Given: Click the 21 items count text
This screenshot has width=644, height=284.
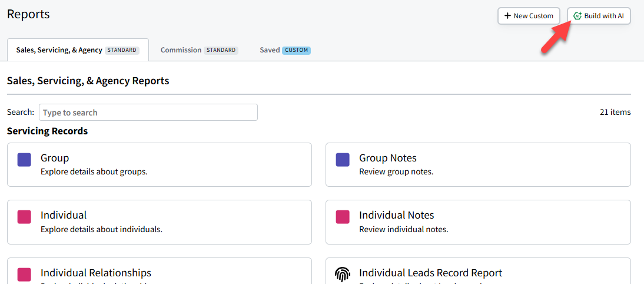Looking at the screenshot, I should click(x=615, y=112).
